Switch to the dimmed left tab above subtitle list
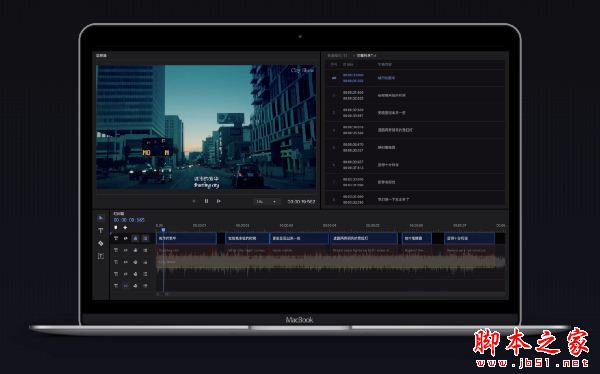This screenshot has width=600, height=374. coord(337,56)
